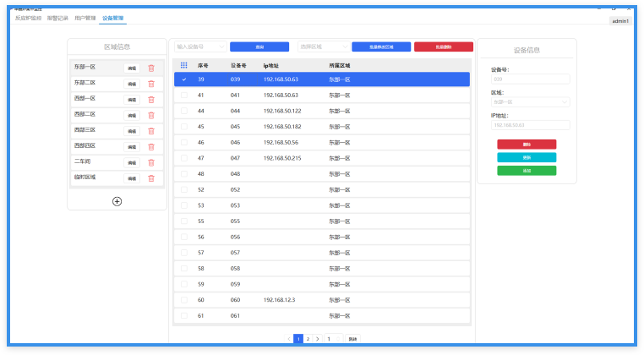Click the plus icon to add area
The height and width of the screenshot is (355, 644).
click(x=117, y=201)
